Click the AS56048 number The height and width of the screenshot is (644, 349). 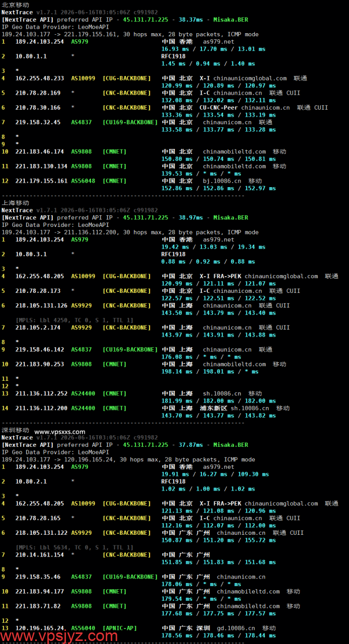click(x=83, y=181)
